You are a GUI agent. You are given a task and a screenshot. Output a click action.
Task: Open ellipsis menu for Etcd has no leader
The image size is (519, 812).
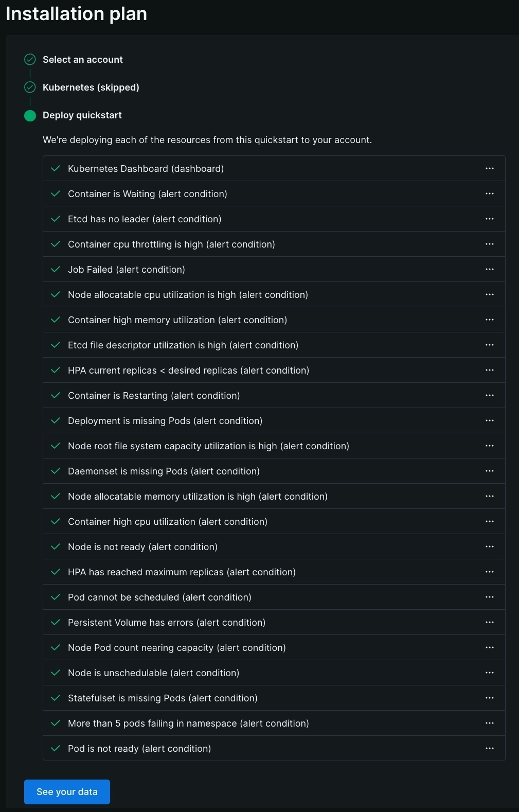(489, 219)
